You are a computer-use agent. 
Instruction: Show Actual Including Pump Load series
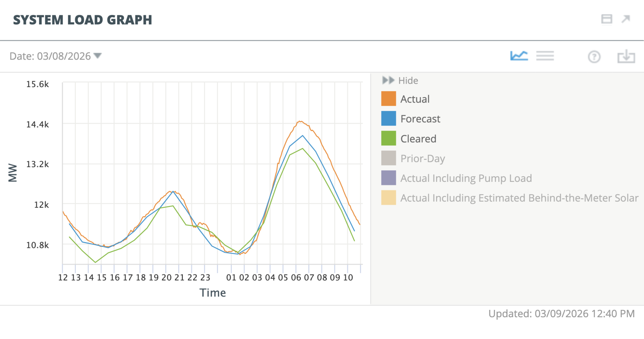click(466, 178)
